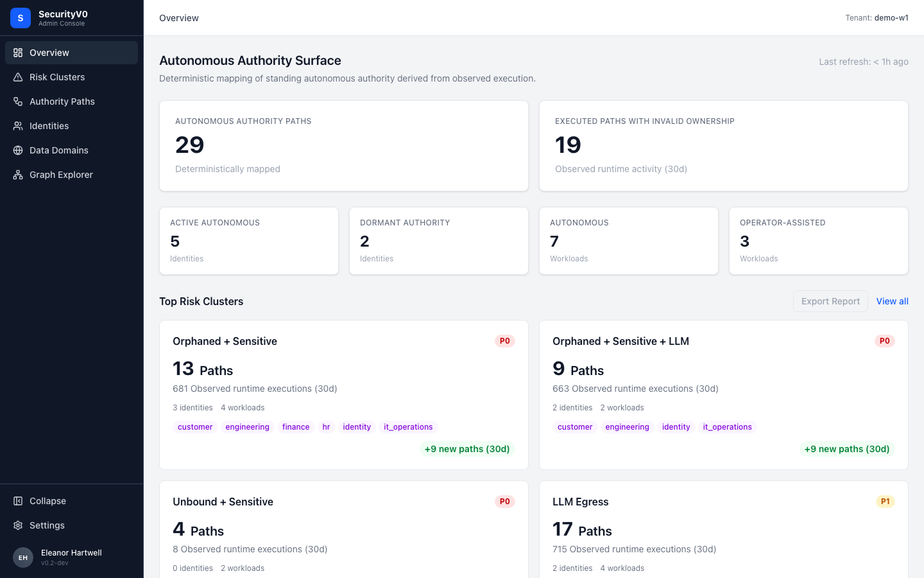Navigate to Identities section

[71, 126]
